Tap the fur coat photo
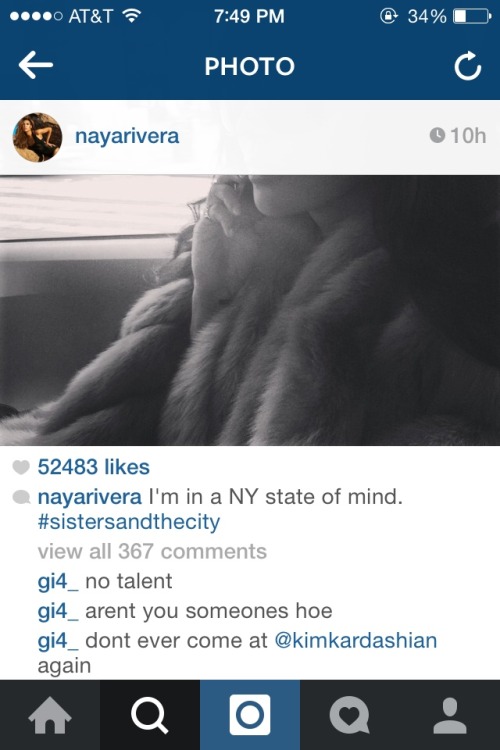Viewport: 500px width, 750px height. coord(250,310)
